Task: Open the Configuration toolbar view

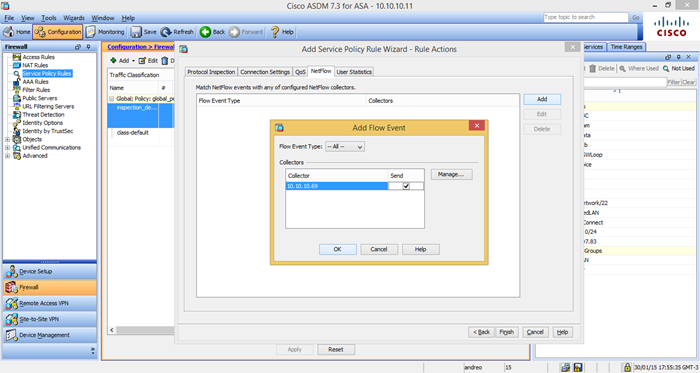Action: point(58,32)
